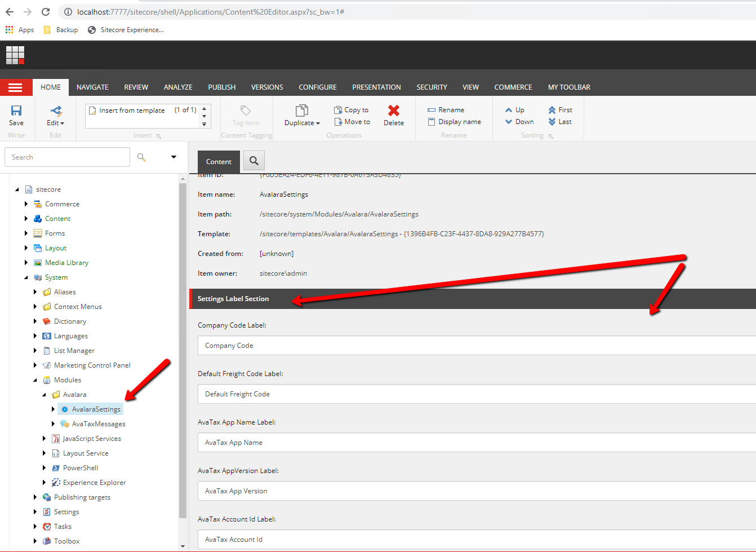Click the content tree vertical scrollbar
The image size is (756, 552).
[x=183, y=350]
